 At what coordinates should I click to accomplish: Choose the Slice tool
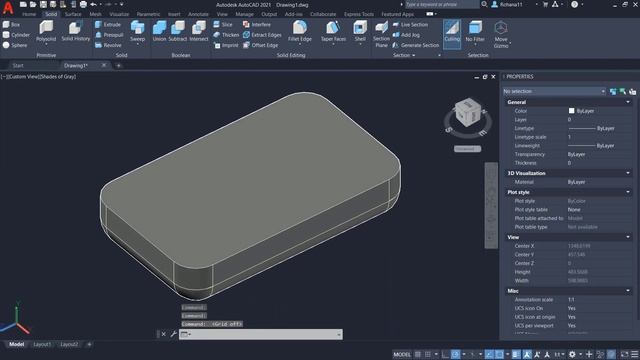pyautogui.click(x=223, y=24)
